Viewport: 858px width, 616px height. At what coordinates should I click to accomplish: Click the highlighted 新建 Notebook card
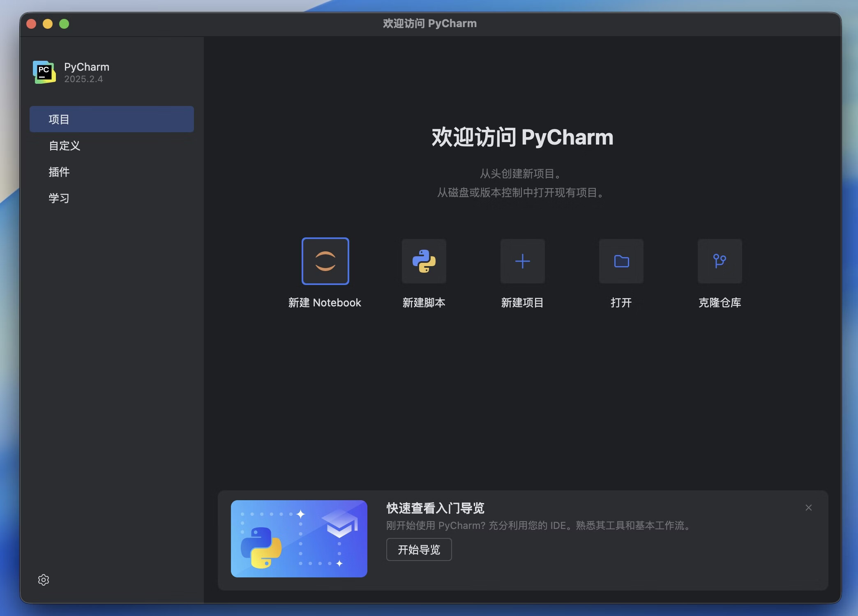tap(325, 261)
